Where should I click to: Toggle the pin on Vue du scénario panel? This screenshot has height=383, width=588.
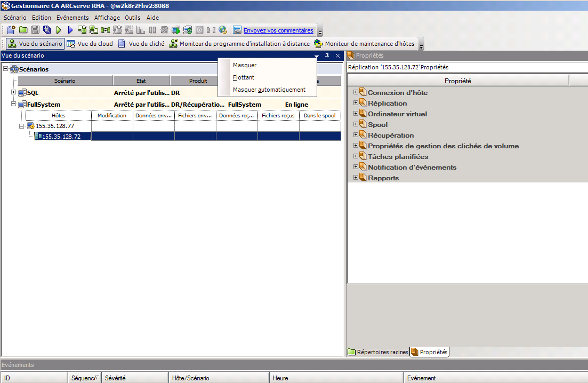coord(327,55)
